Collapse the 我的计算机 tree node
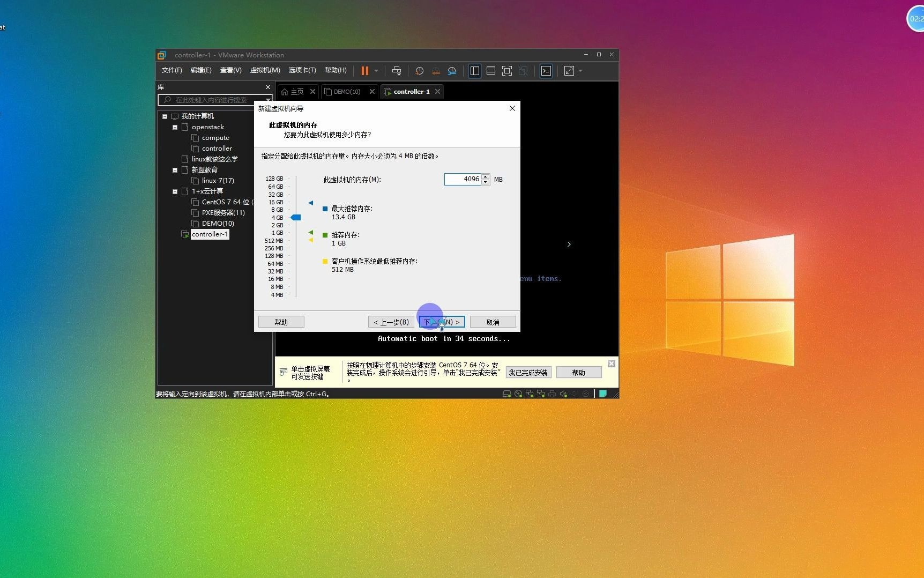The image size is (924, 578). [165, 116]
